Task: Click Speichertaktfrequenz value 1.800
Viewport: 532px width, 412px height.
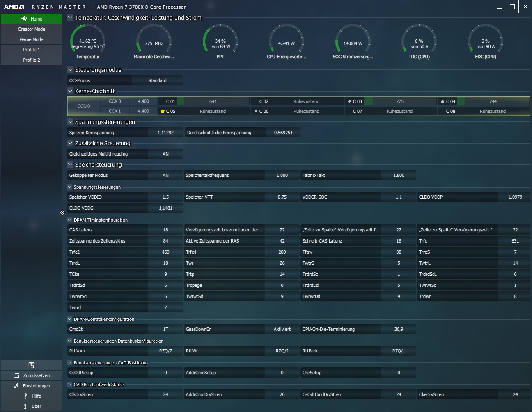Action: coord(282,175)
